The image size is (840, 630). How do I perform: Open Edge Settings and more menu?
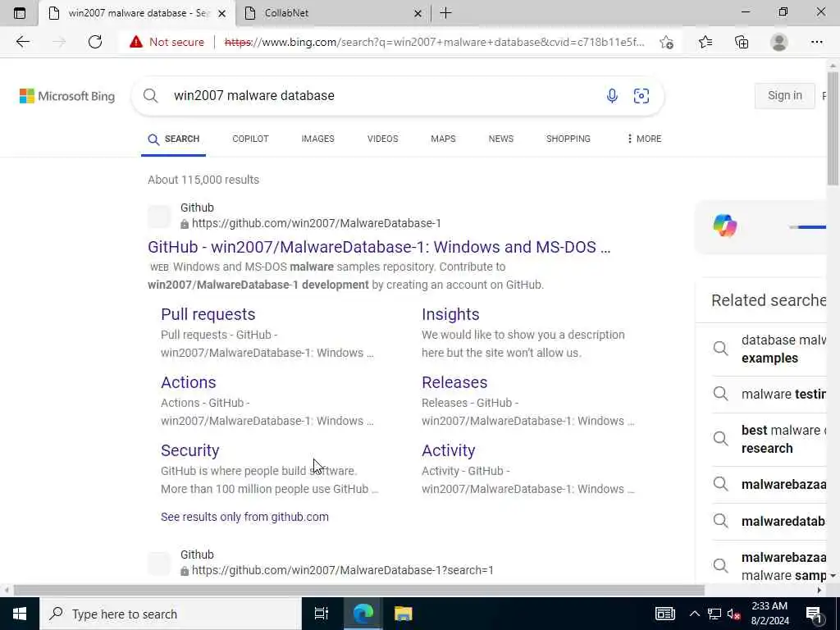click(x=816, y=42)
